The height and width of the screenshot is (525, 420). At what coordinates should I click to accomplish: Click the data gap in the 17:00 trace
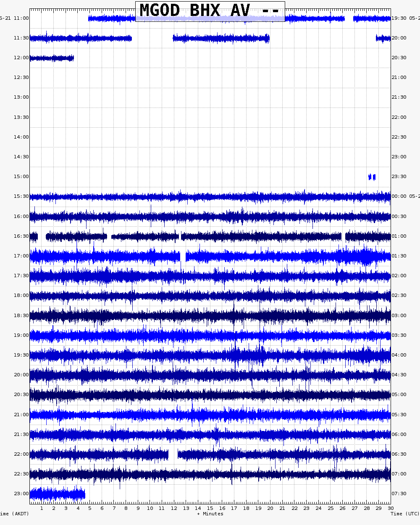183,256
